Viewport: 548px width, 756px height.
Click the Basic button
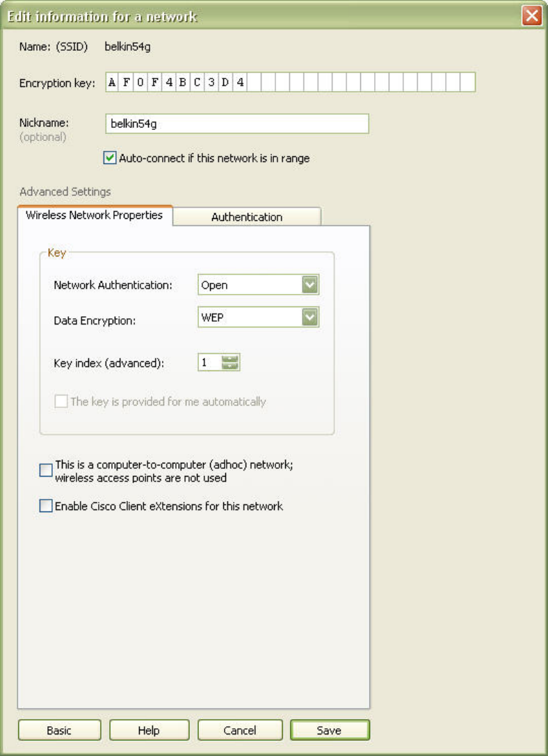coord(59,730)
